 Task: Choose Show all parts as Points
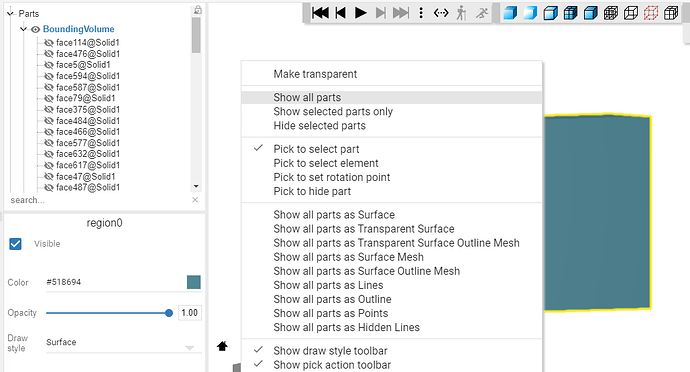(392, 313)
